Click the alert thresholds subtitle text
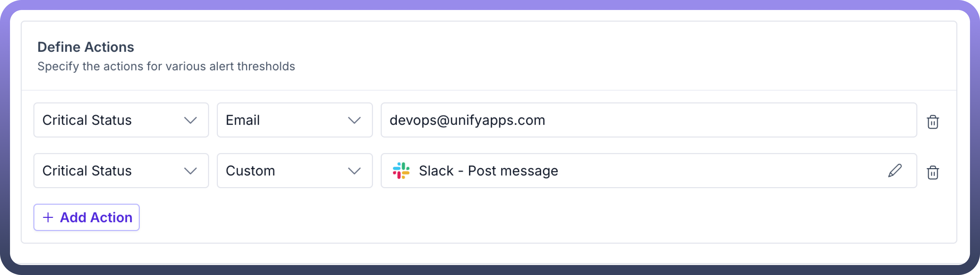Screen dimensions: 980x275 coord(166,66)
